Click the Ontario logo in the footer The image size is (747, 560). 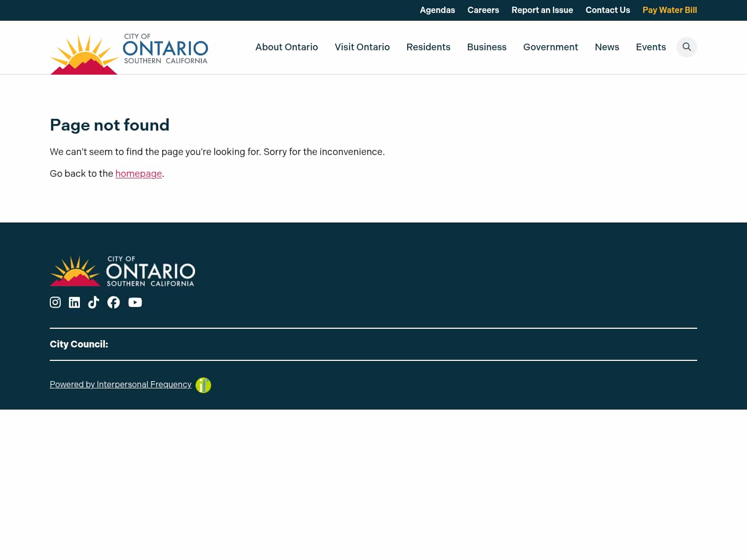[122, 270]
